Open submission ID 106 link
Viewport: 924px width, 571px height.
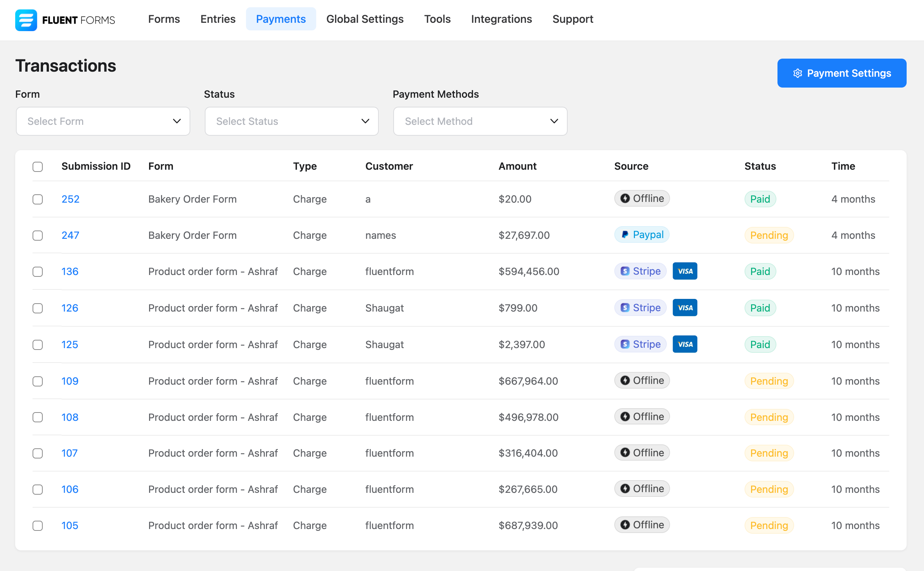(70, 490)
